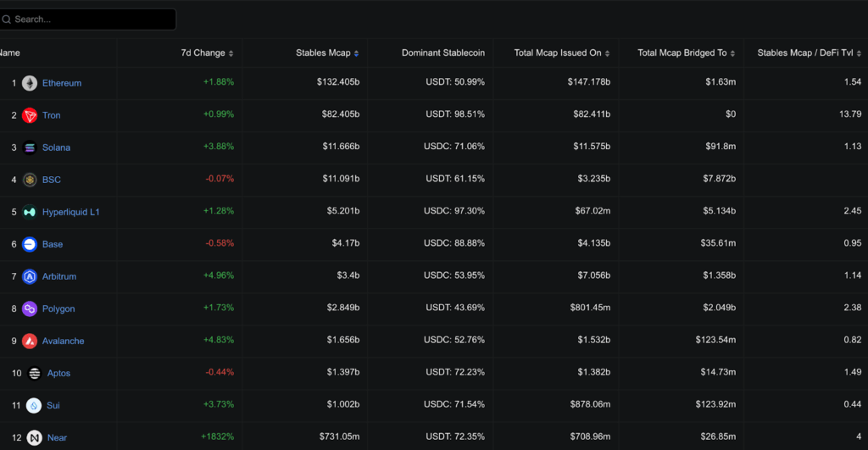This screenshot has height=450, width=868.
Task: Click Tron's USDT: 98.51% cell
Action: click(455, 114)
